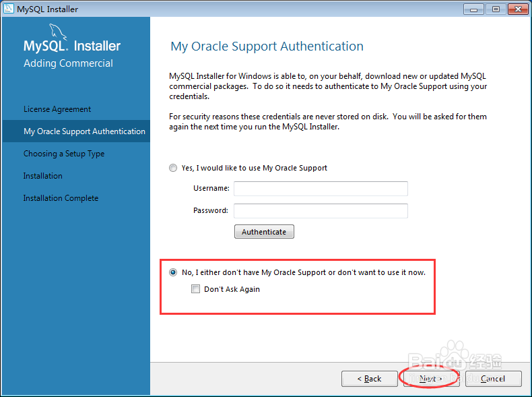Minimize the MySQL Installer window
Screen dimensions: 532x397
473,9
